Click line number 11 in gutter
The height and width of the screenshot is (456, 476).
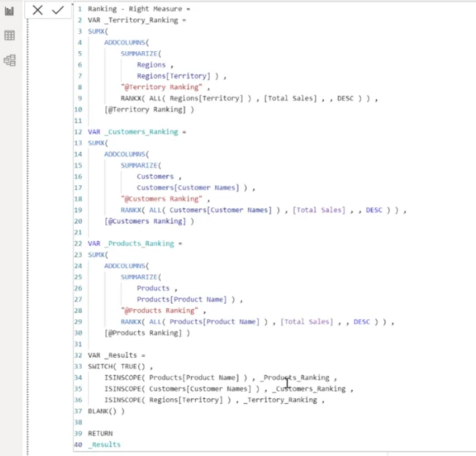78,121
